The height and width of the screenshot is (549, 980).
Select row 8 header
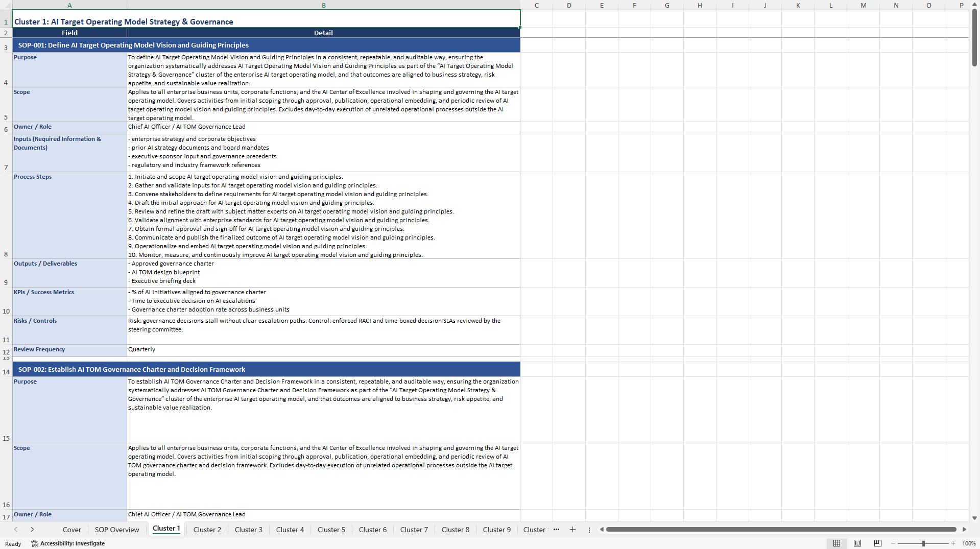(6, 215)
